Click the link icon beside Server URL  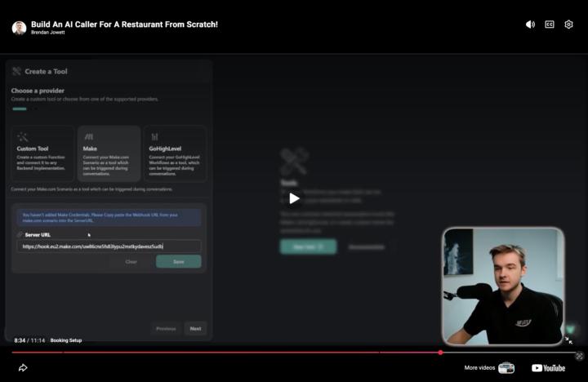point(20,235)
